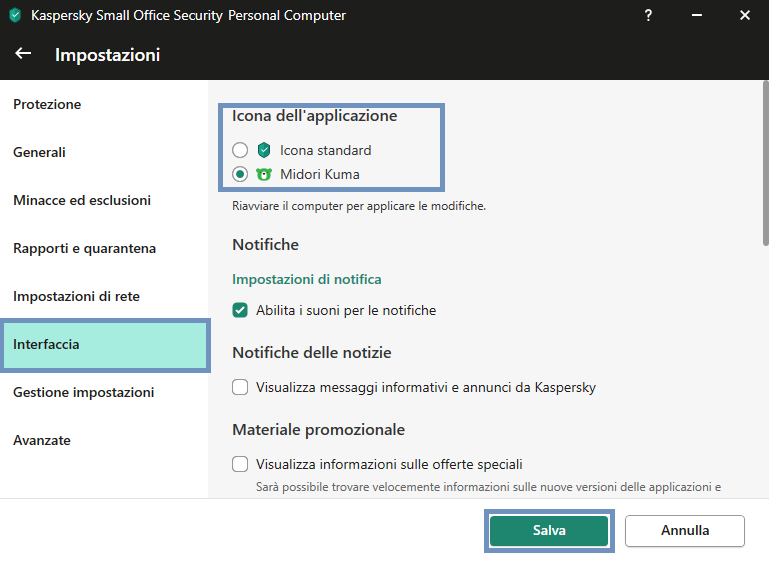This screenshot has width=769, height=561.
Task: Click the green shield icon beside Icona standard
Action: tap(264, 150)
